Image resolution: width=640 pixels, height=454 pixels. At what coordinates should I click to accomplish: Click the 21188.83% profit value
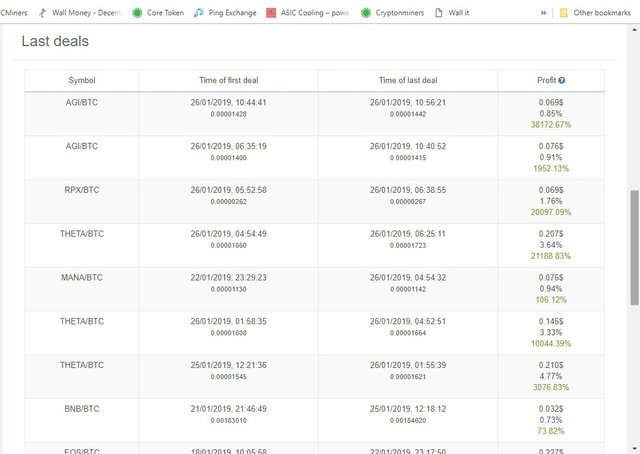point(551,256)
